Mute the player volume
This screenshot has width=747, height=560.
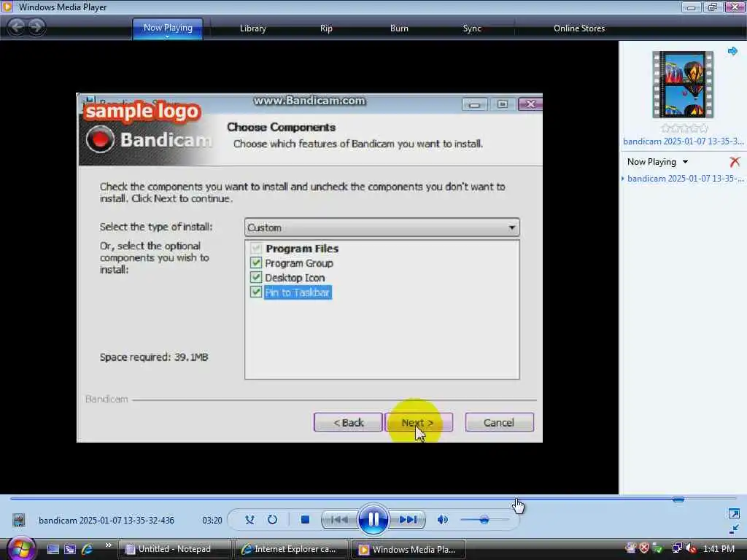443,519
